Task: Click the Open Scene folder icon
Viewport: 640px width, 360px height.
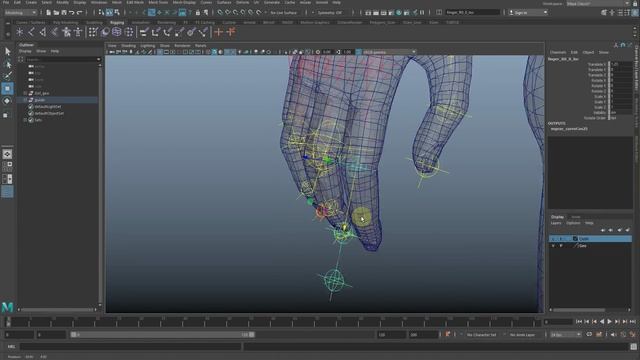Action: (56, 13)
